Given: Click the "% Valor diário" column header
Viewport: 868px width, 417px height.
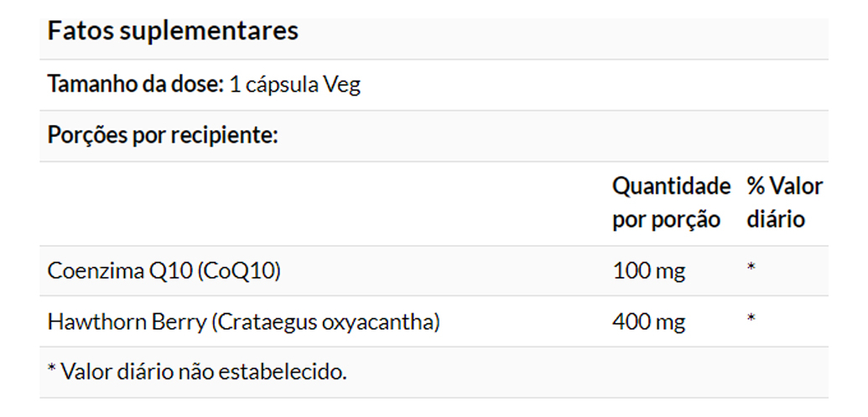Looking at the screenshot, I should (x=784, y=202).
